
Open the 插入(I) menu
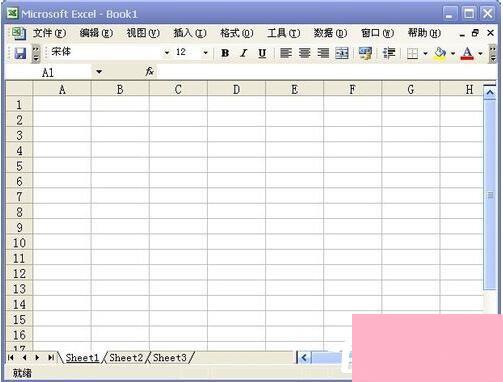click(x=190, y=33)
